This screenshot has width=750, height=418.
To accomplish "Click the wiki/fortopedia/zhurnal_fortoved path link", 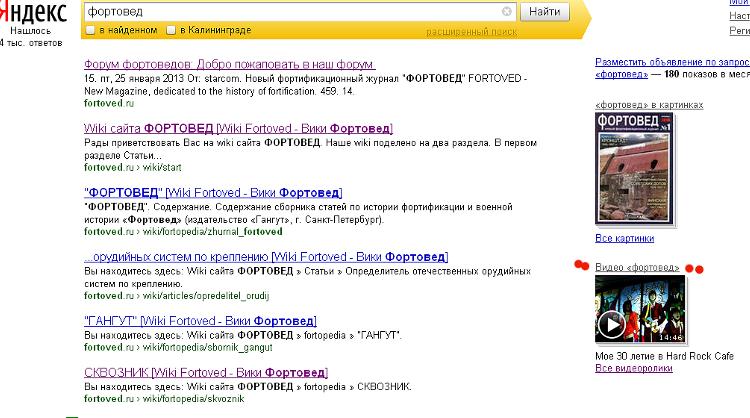I will click(x=212, y=231).
